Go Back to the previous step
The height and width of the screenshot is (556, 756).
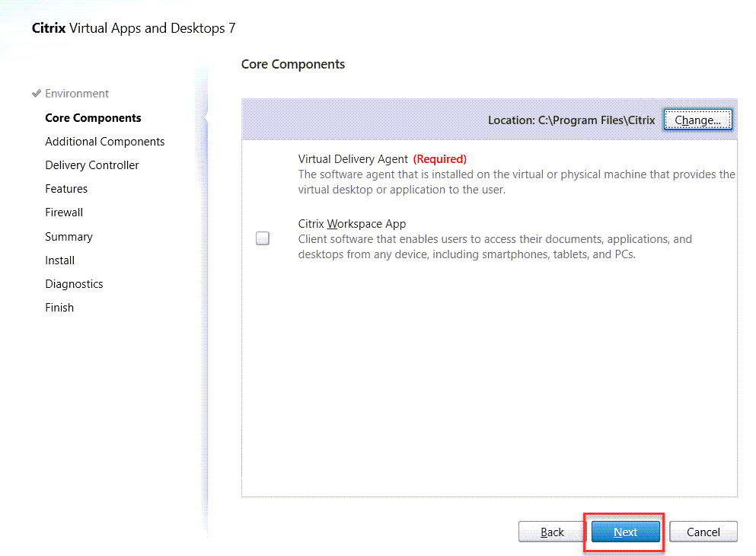point(552,532)
